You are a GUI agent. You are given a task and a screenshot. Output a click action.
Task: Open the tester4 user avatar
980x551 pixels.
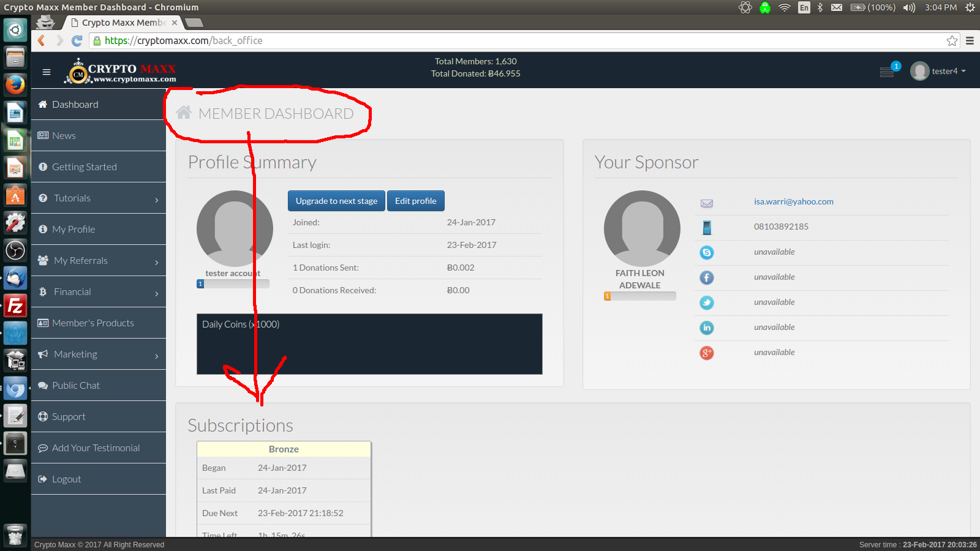(919, 72)
